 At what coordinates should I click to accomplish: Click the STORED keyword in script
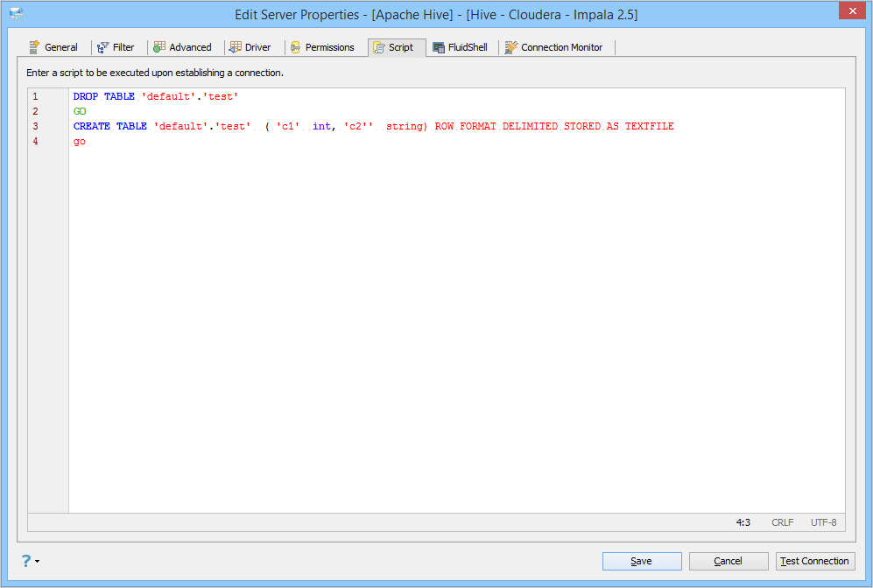[582, 126]
